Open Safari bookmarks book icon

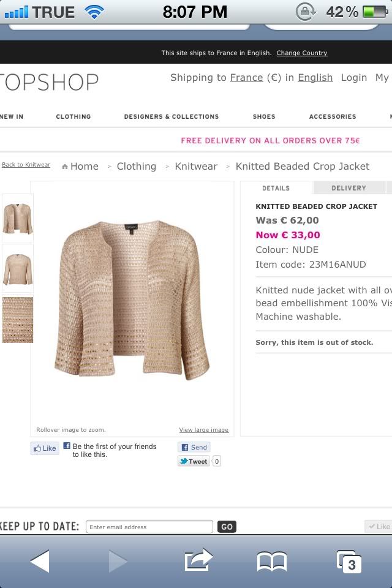pos(271,561)
